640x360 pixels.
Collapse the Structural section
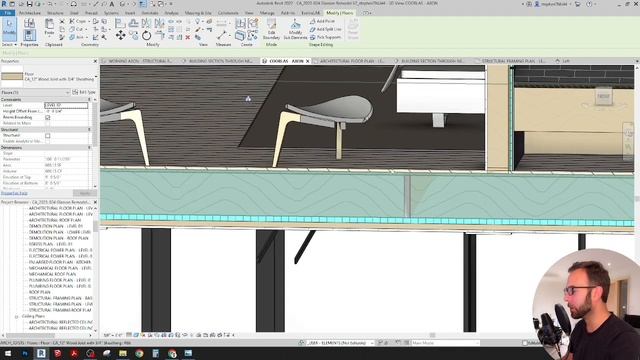[x=89, y=129]
